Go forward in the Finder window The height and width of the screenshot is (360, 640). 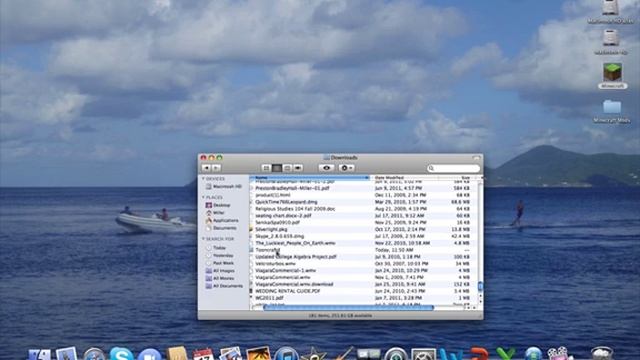point(216,168)
